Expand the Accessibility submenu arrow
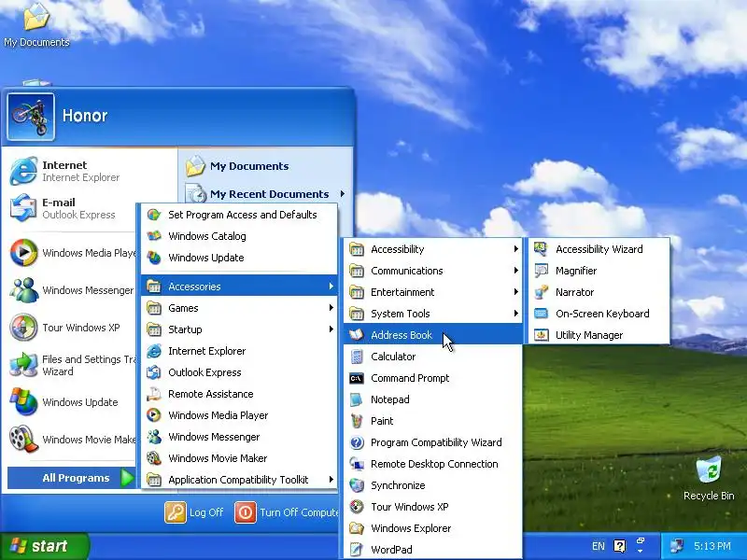The height and width of the screenshot is (560, 747). pyautogui.click(x=516, y=249)
